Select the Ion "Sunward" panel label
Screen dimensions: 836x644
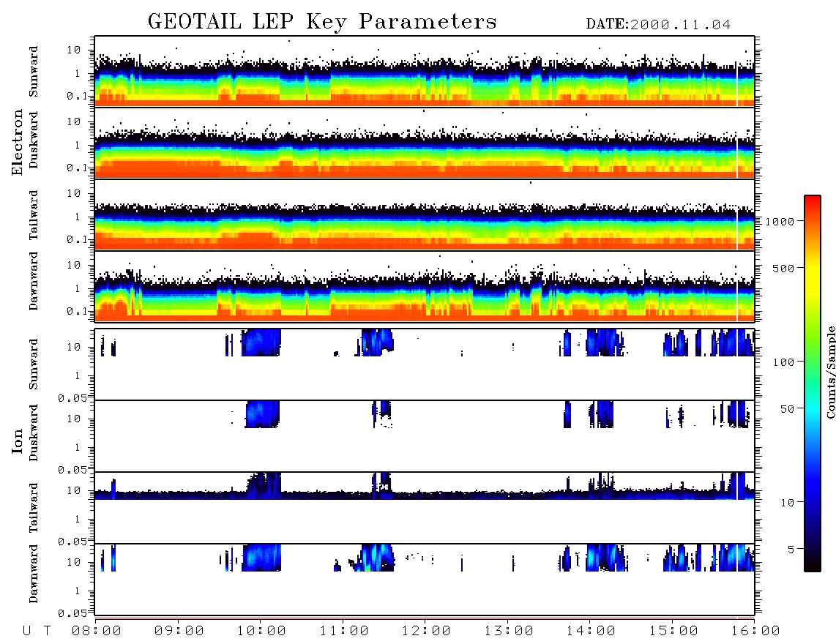click(34, 364)
